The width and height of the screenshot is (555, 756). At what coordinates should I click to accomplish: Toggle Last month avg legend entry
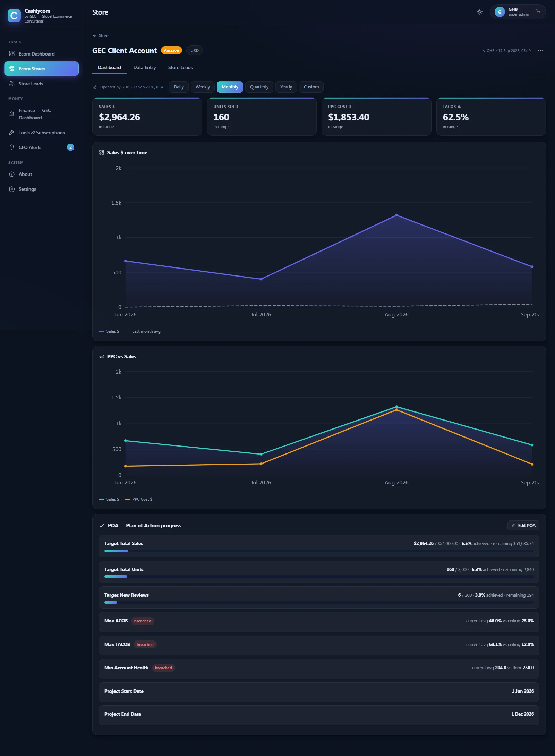click(143, 331)
